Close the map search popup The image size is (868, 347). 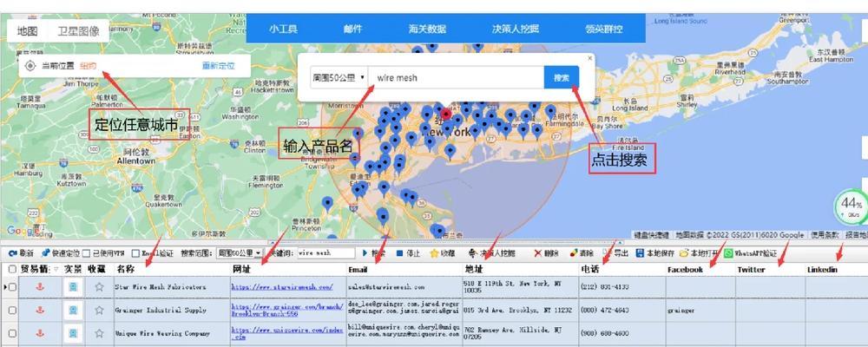589,57
